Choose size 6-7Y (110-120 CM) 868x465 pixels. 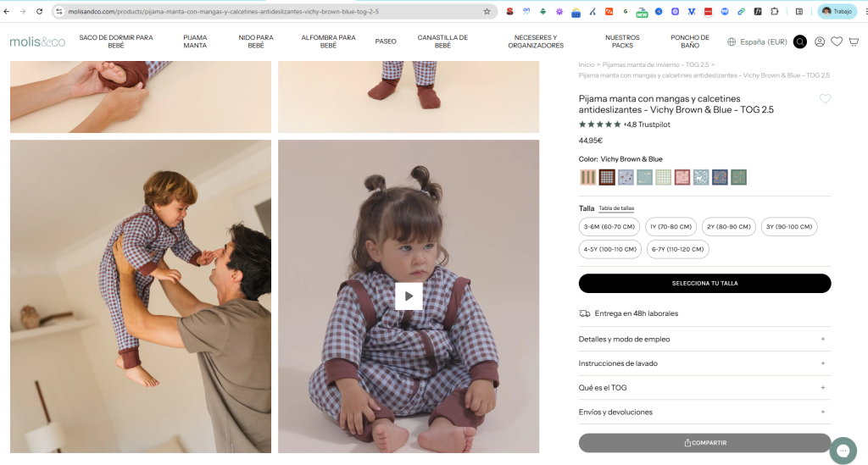coord(677,250)
